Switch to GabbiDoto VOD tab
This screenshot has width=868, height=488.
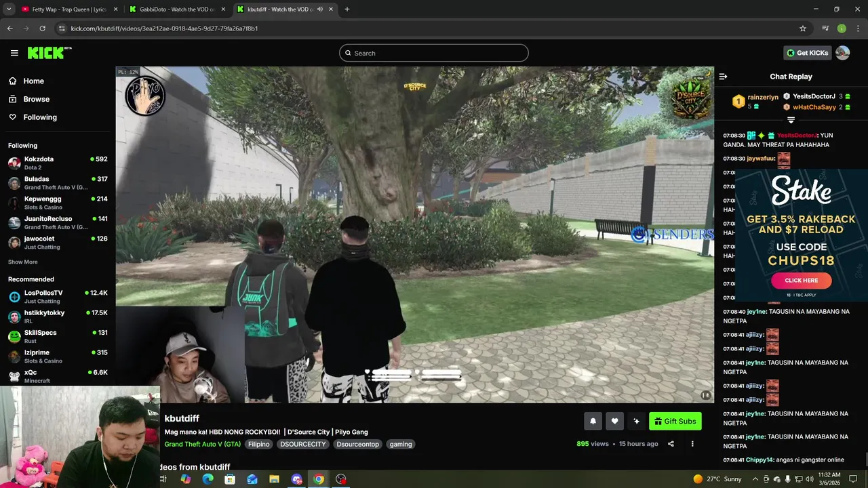click(178, 9)
